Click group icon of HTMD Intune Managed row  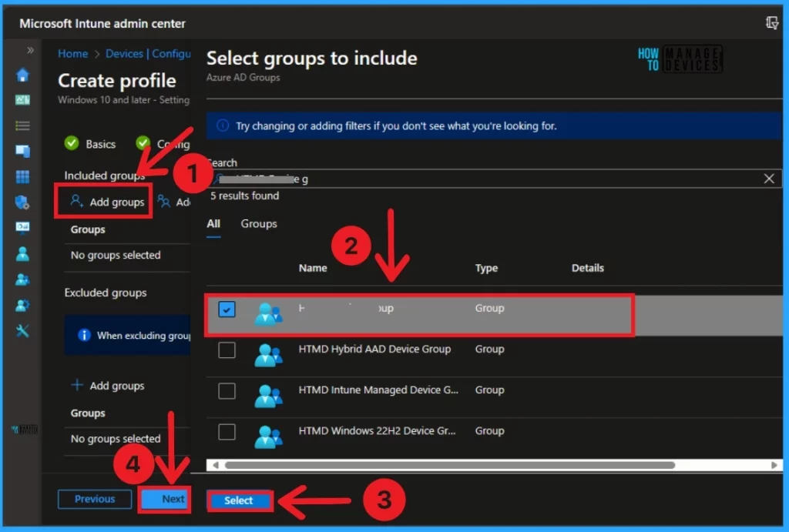tap(268, 396)
